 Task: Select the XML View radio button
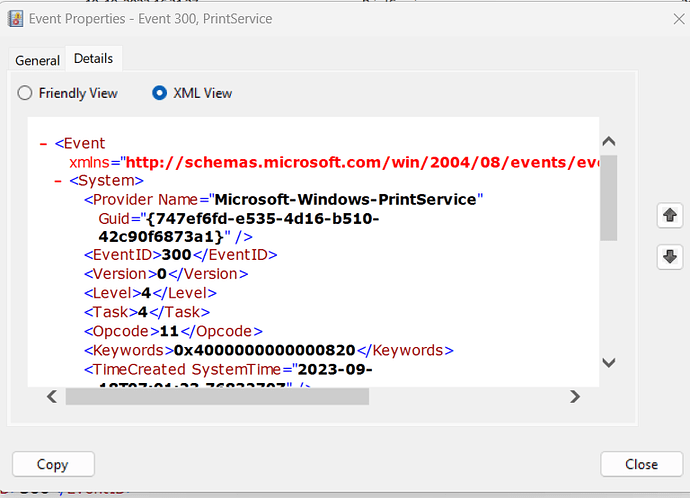pyautogui.click(x=159, y=93)
